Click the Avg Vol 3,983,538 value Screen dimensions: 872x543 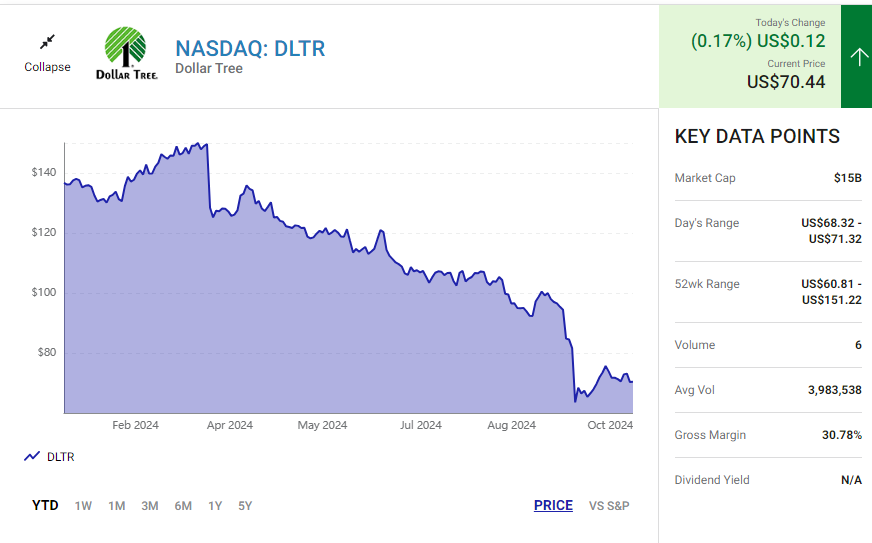835,390
